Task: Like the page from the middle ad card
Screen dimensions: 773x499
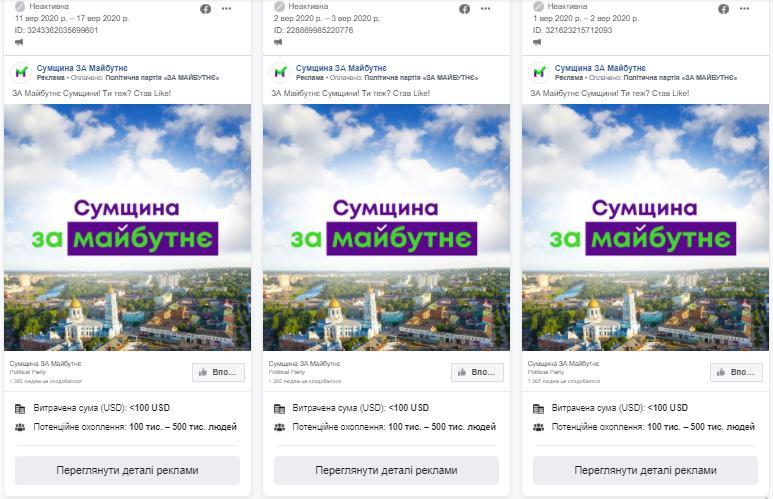Action: pos(477,372)
